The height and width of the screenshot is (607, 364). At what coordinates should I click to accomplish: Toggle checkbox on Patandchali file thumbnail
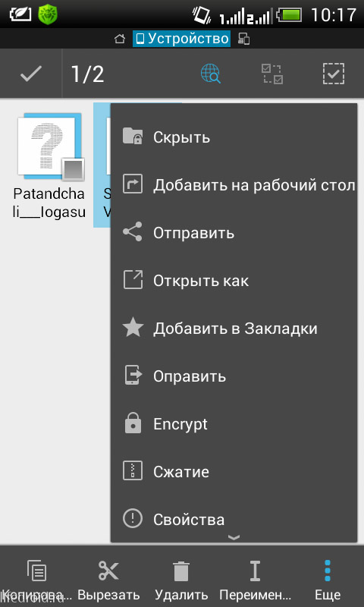pos(74,169)
